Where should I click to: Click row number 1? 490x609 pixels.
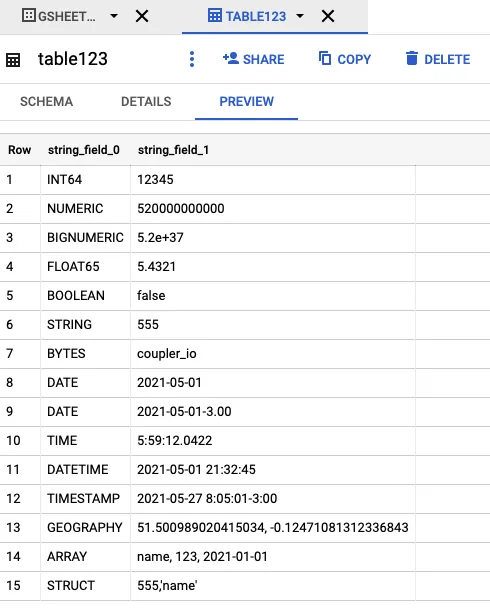click(9, 180)
